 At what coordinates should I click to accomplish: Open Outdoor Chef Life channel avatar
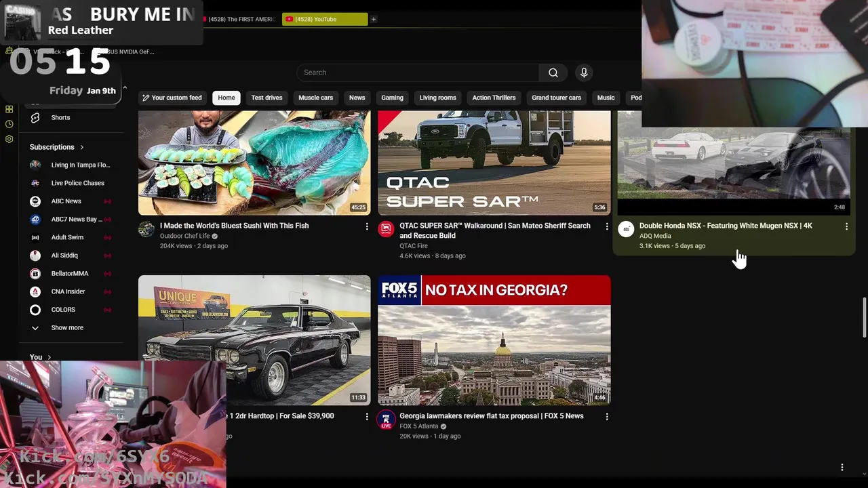point(146,229)
